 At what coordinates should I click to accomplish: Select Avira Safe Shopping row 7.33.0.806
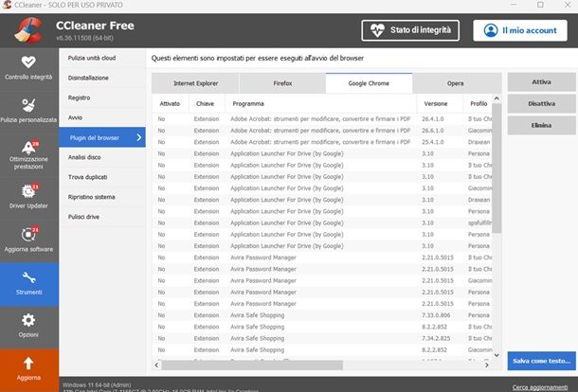[x=322, y=315]
